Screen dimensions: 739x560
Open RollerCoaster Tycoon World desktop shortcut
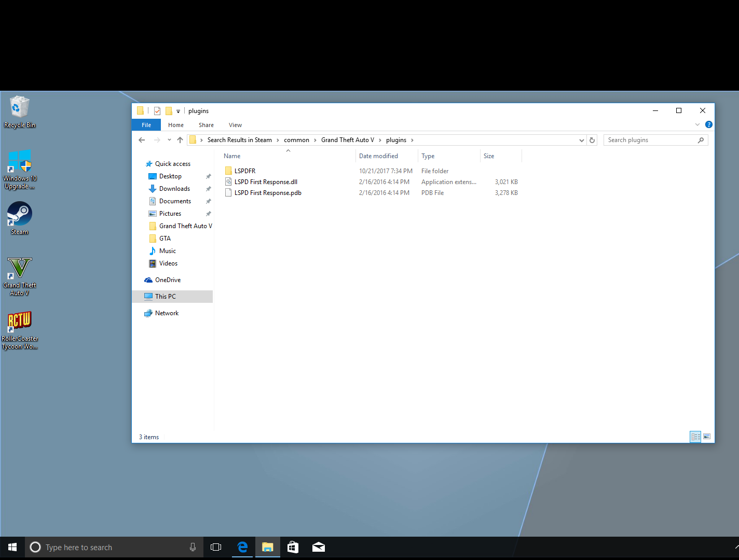point(20,330)
